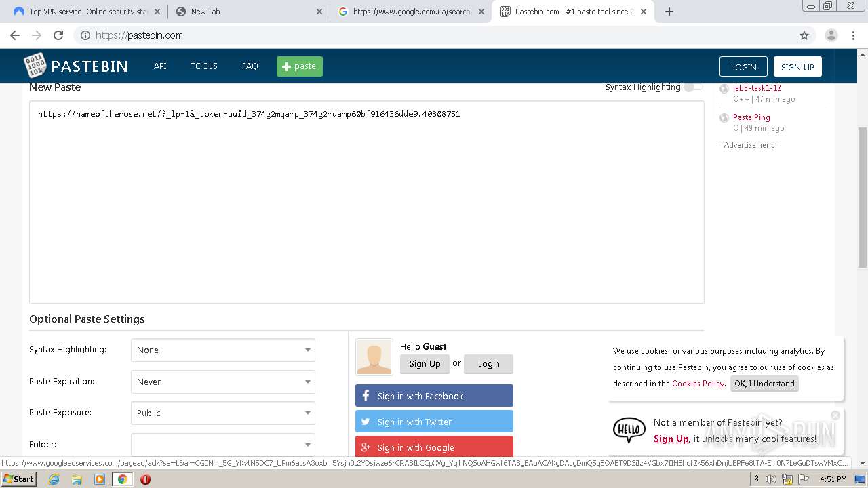
Task: Click the Google plus icon
Action: (x=366, y=447)
